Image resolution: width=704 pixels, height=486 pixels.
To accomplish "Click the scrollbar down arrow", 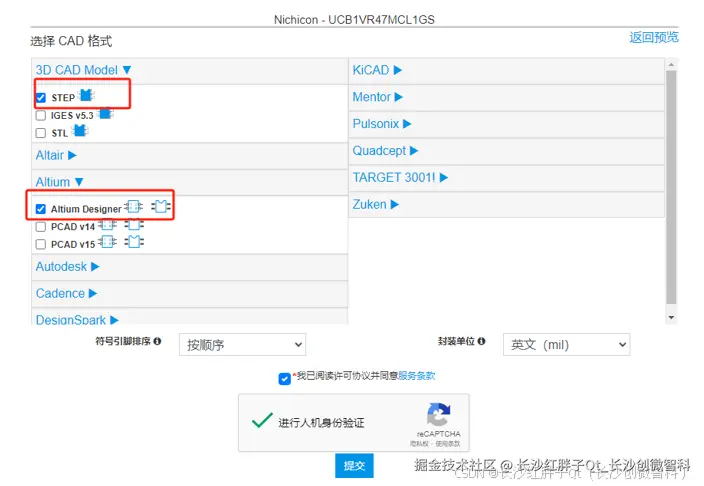I will tap(671, 318).
